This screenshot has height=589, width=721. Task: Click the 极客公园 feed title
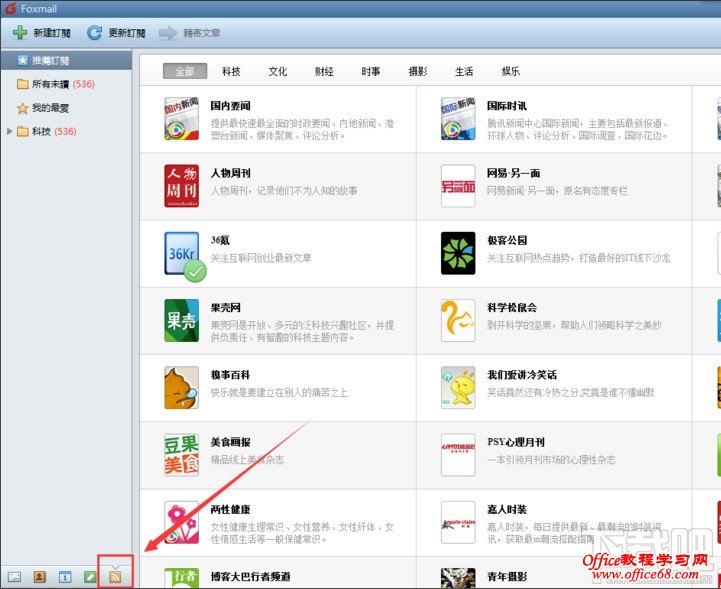(507, 240)
